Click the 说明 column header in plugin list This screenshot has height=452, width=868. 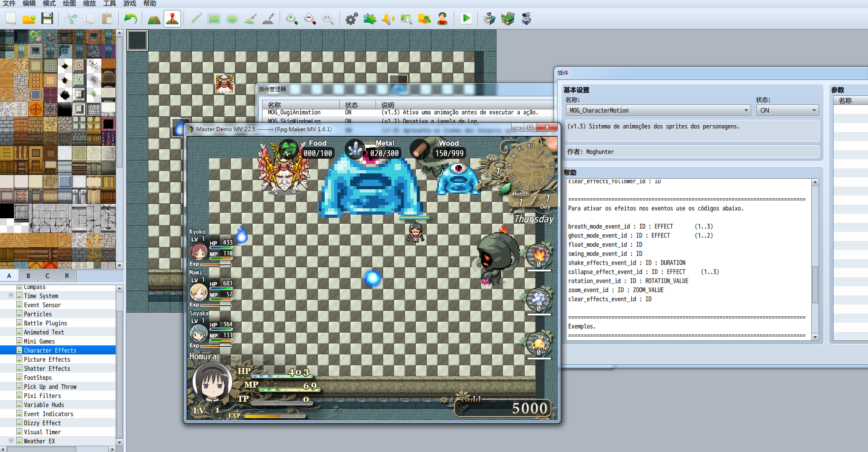(x=465, y=105)
